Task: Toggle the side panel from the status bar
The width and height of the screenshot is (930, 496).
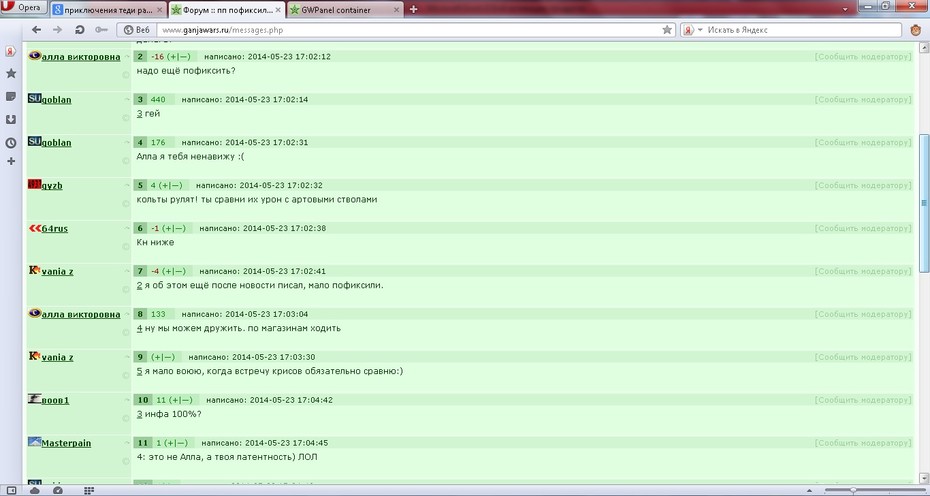Action: [x=11, y=490]
